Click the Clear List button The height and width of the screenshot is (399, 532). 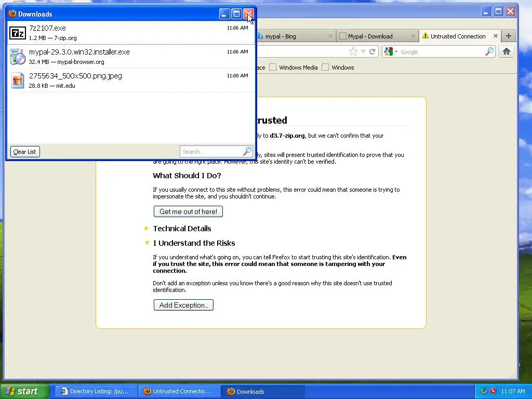point(25,152)
